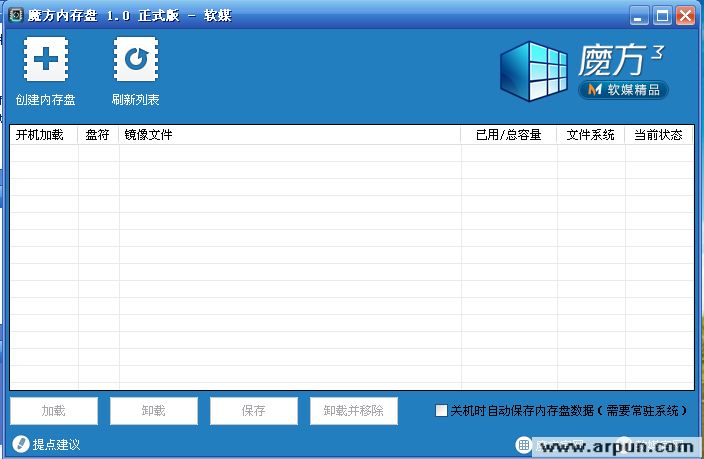Click the grid icon in the bottom bar
Image resolution: width=704 pixels, height=459 pixels.
[x=523, y=445]
